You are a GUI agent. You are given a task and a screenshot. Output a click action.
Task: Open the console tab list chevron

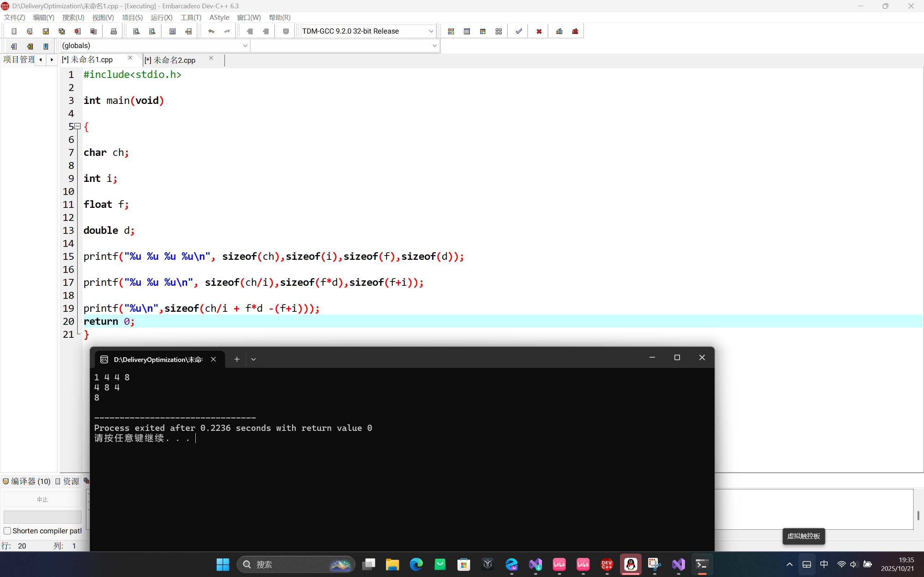pos(253,359)
